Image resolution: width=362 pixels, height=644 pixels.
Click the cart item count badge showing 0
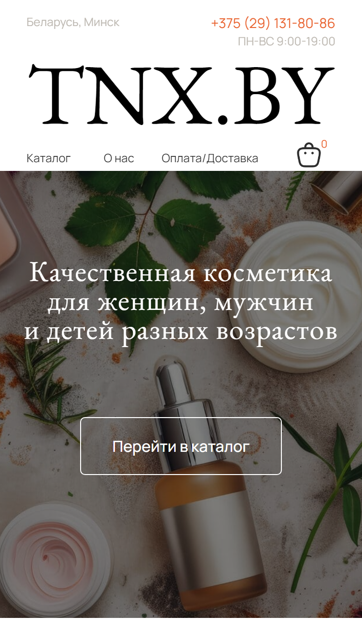pyautogui.click(x=324, y=144)
